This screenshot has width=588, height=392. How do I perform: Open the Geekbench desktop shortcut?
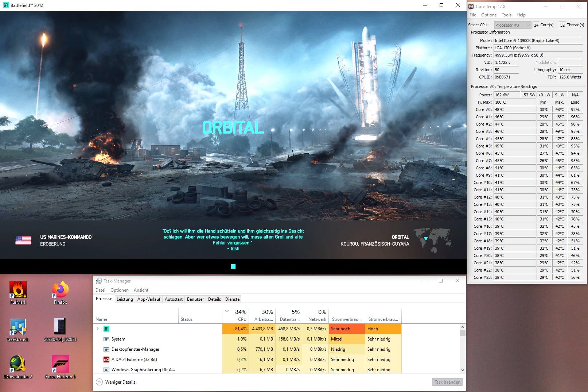(x=18, y=330)
